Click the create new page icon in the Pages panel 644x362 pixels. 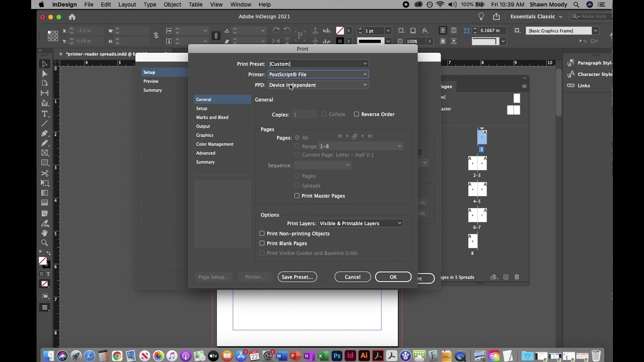(506, 277)
